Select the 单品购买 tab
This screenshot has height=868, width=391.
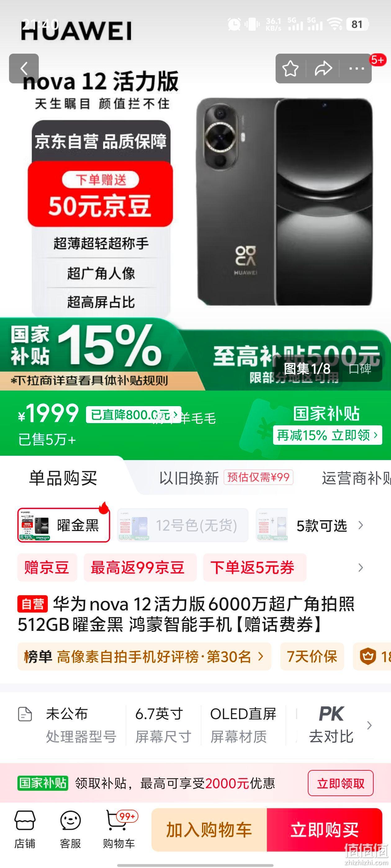click(x=63, y=478)
